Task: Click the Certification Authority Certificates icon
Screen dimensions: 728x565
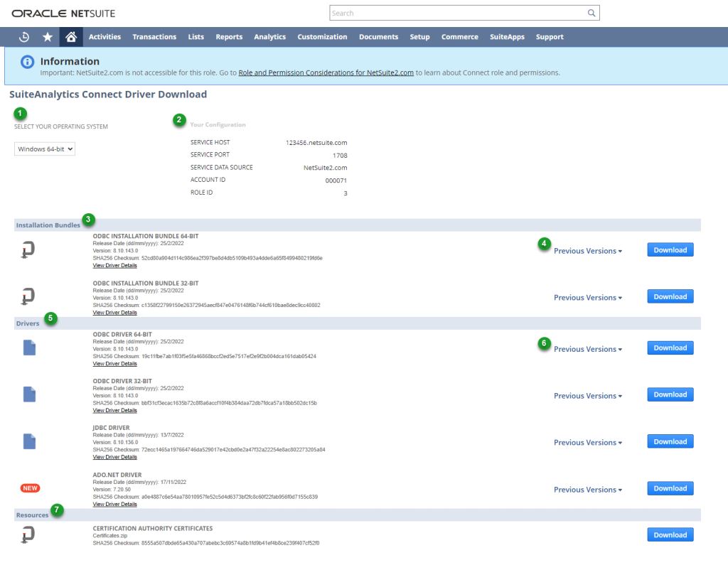Action: pyautogui.click(x=28, y=535)
